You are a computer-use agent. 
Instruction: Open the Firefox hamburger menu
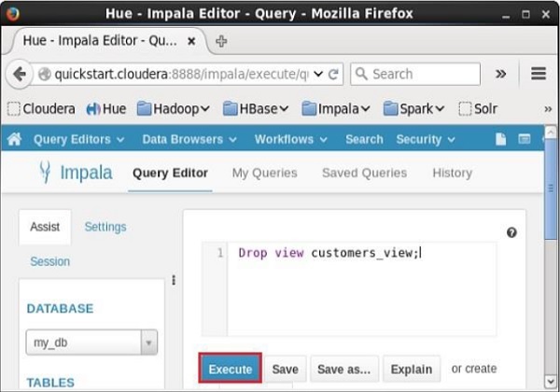click(538, 74)
